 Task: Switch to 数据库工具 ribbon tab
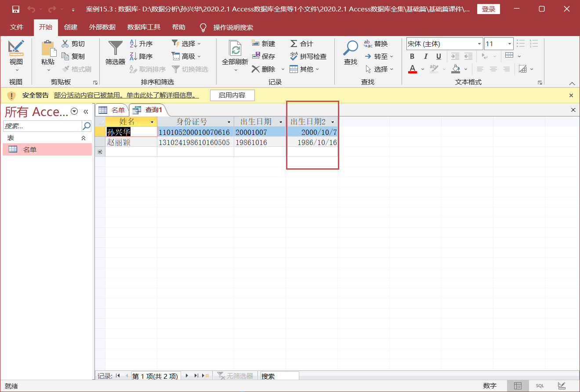(144, 27)
